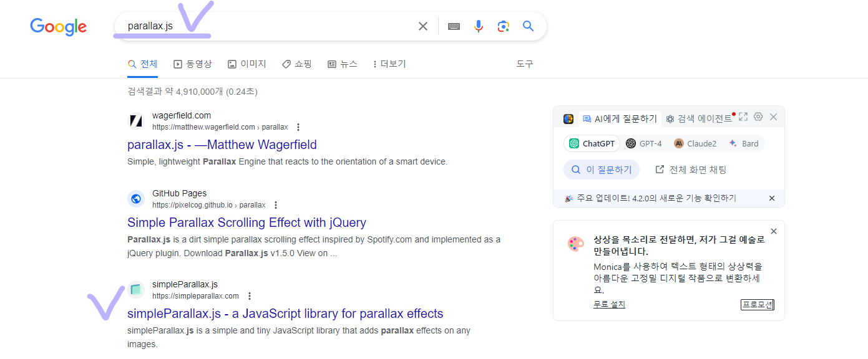The width and height of the screenshot is (868, 359).
Task: Open more options for simpleparallax.com result
Action: 250,296
